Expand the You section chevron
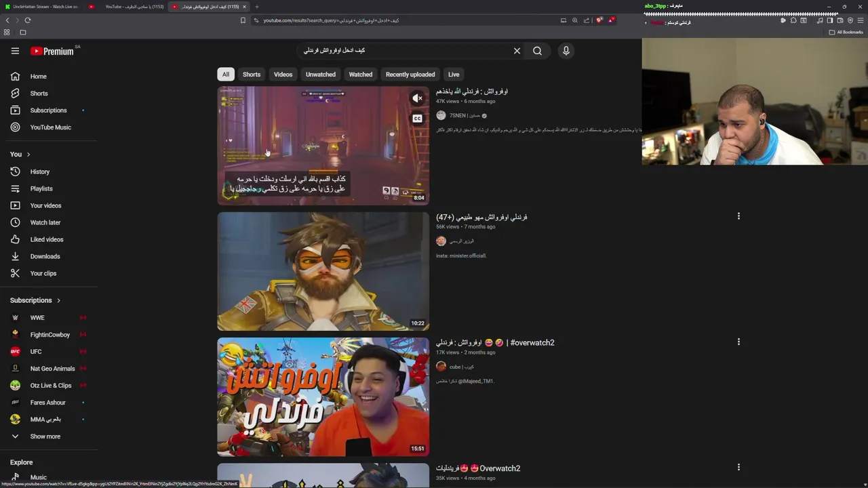This screenshot has width=868, height=488. pyautogui.click(x=28, y=155)
